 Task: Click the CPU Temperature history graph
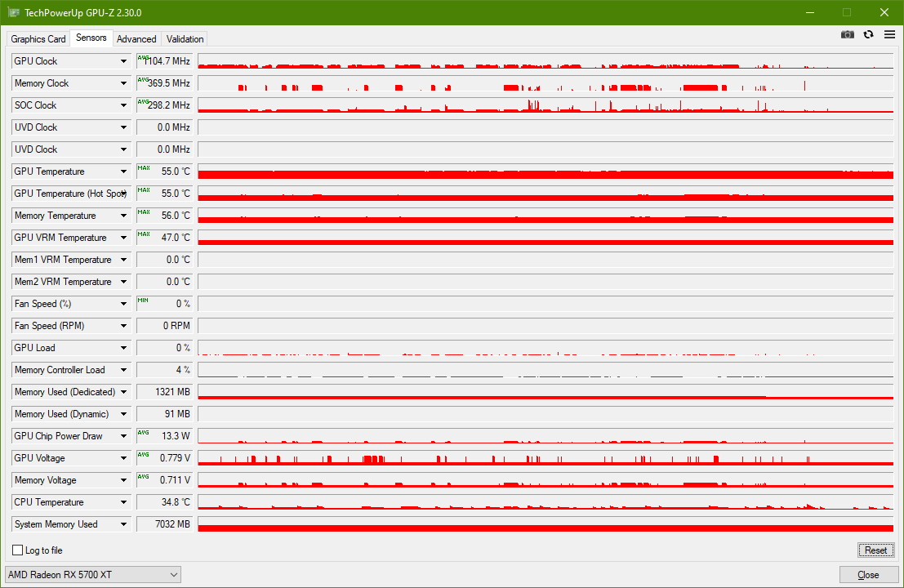[x=546, y=502]
